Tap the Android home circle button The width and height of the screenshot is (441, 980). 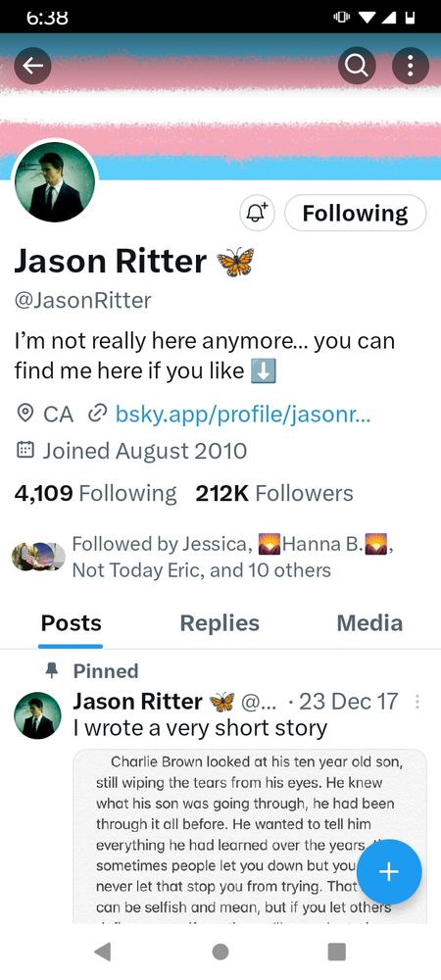220,952
